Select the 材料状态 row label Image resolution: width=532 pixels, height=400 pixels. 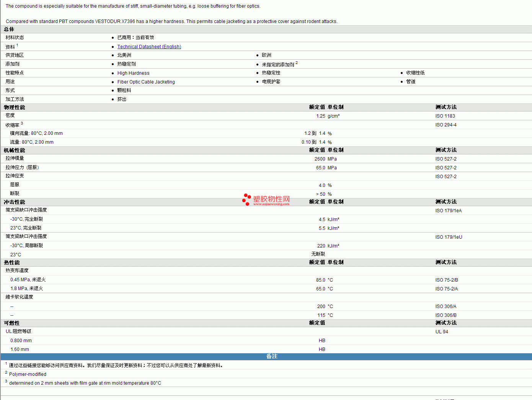[15, 38]
